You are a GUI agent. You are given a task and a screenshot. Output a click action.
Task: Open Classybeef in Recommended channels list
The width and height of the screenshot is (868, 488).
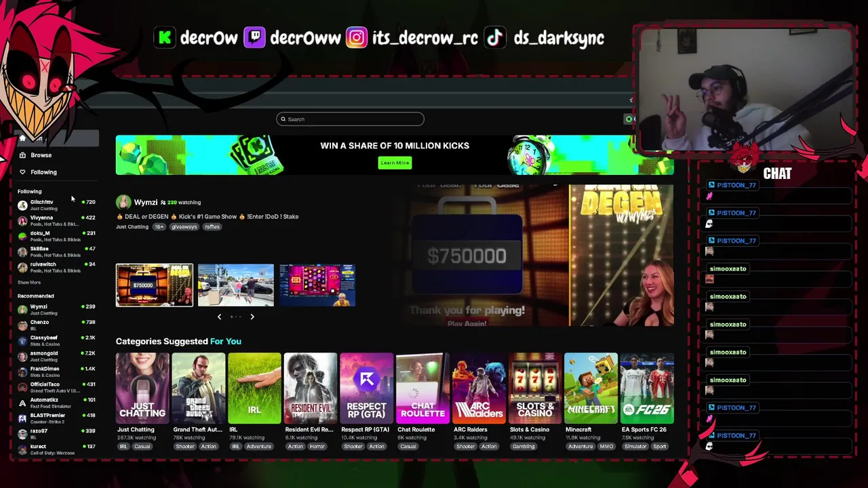[57, 340]
